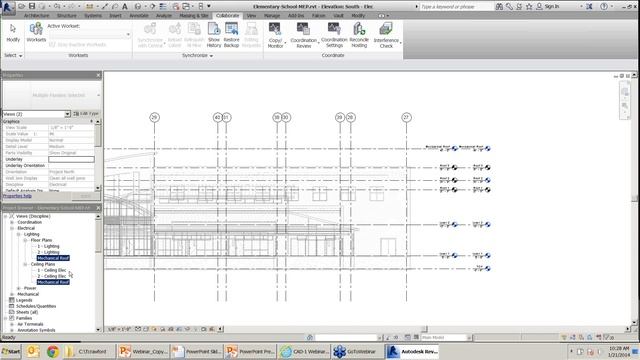640x360 pixels.
Task: Open the Views (2) properties filter dropdown
Action: 67,114
